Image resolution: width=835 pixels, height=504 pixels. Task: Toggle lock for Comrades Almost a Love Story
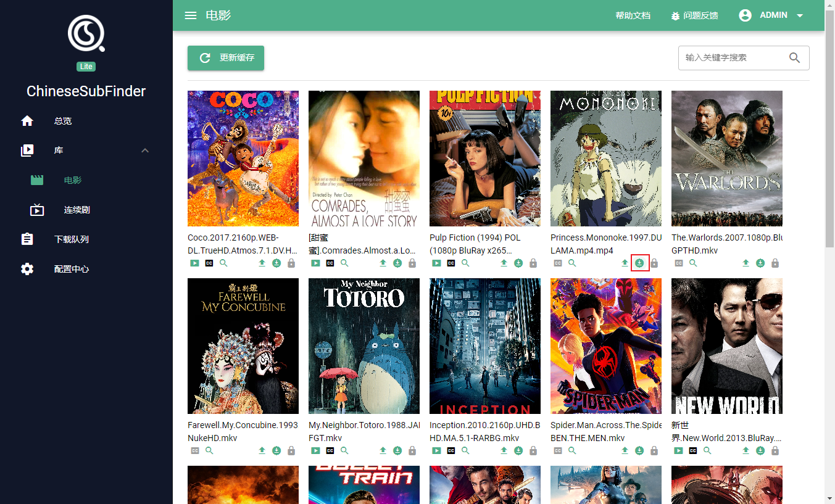(412, 263)
